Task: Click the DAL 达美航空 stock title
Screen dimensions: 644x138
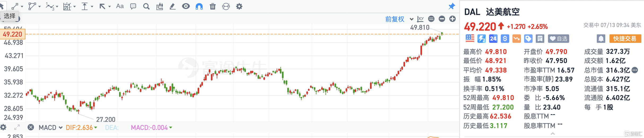Action: pyautogui.click(x=492, y=12)
